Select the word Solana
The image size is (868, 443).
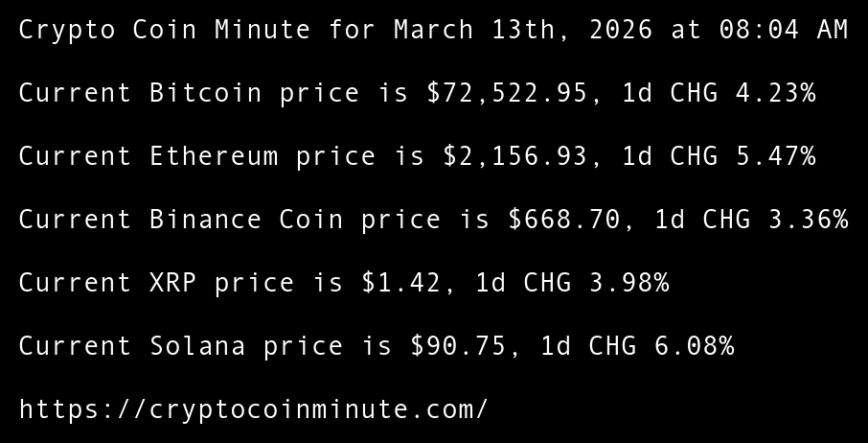click(197, 346)
